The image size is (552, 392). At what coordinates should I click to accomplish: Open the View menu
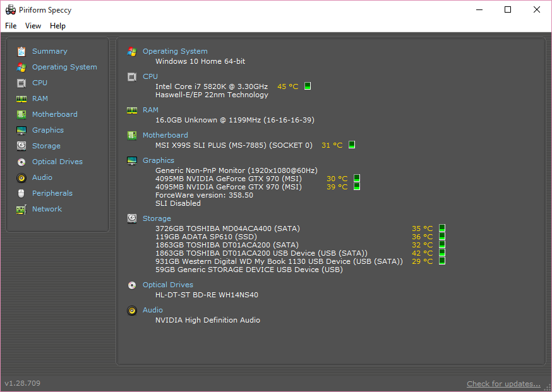[x=33, y=26]
